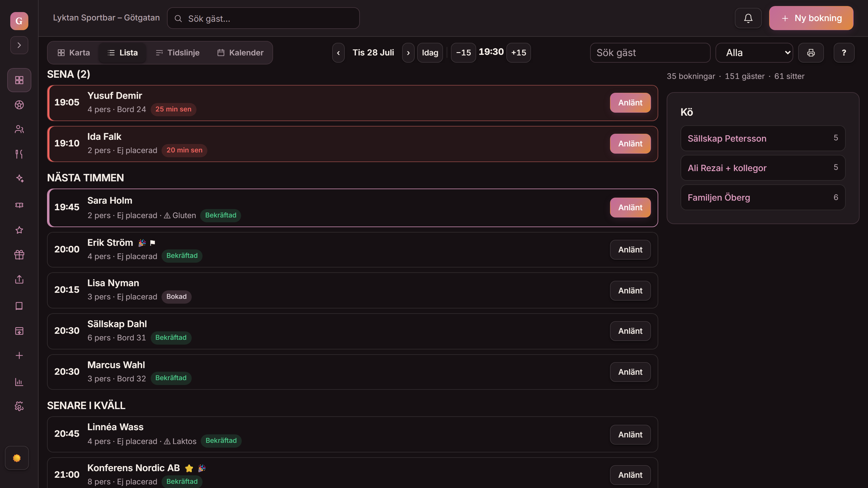Open the dashboard grid icon in sidebar
The width and height of the screenshot is (868, 488).
click(19, 80)
